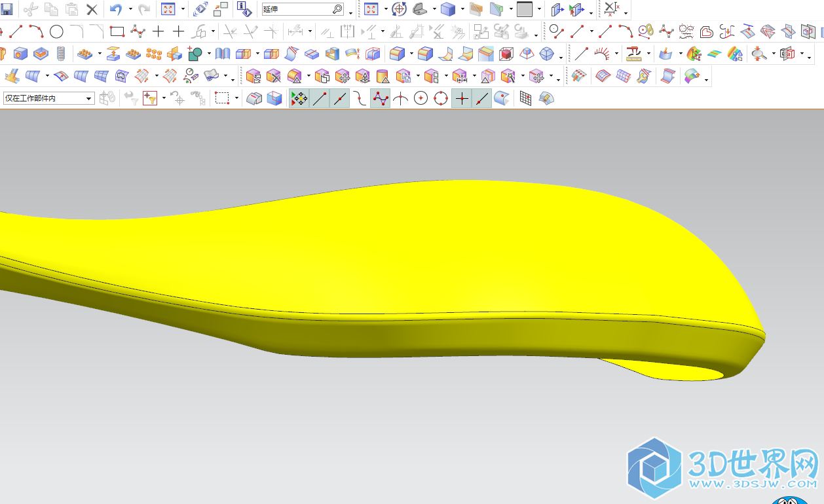The height and width of the screenshot is (504, 824).
Task: Click the Curvature Comb analysis icon
Action: [x=603, y=54]
